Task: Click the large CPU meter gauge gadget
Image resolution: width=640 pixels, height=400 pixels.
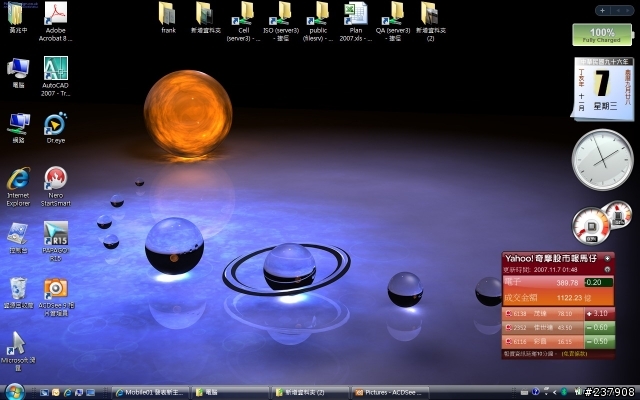Action: [x=591, y=227]
